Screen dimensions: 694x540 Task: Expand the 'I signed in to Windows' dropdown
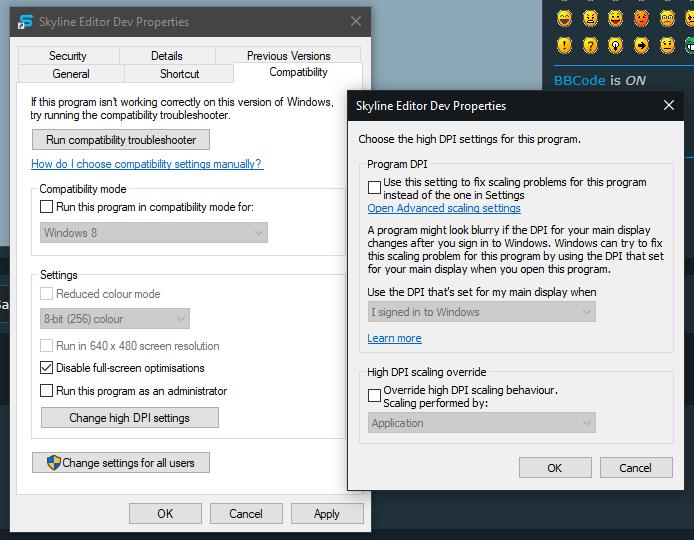[x=482, y=312]
